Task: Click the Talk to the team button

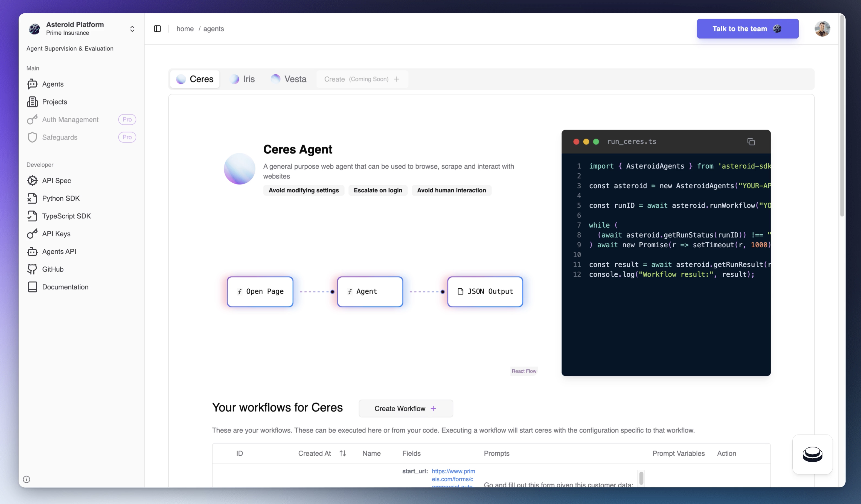Action: [747, 29]
